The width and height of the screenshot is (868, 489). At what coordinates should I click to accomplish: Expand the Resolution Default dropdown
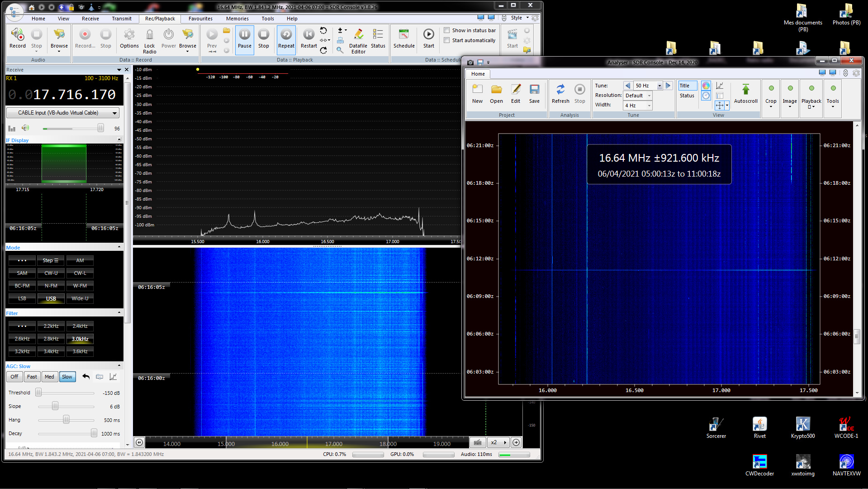[649, 96]
